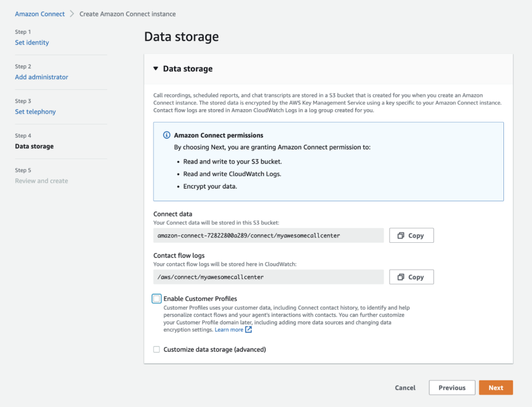Click the breadcrumb chevron separator icon

(x=72, y=14)
